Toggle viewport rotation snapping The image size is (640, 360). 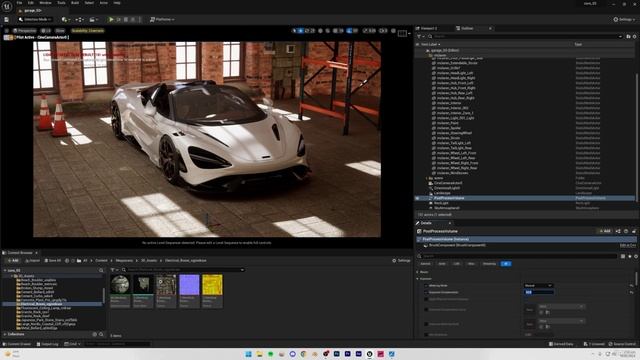[349, 31]
